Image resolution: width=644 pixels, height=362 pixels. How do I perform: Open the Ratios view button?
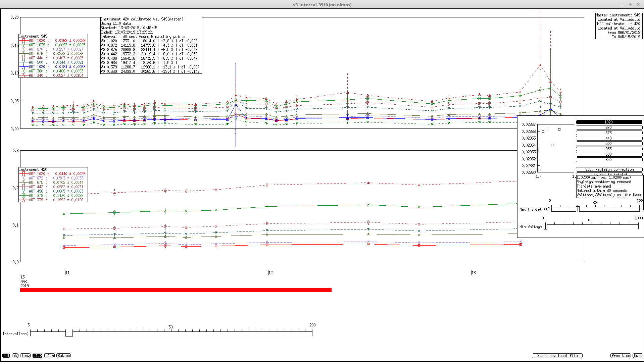63,356
